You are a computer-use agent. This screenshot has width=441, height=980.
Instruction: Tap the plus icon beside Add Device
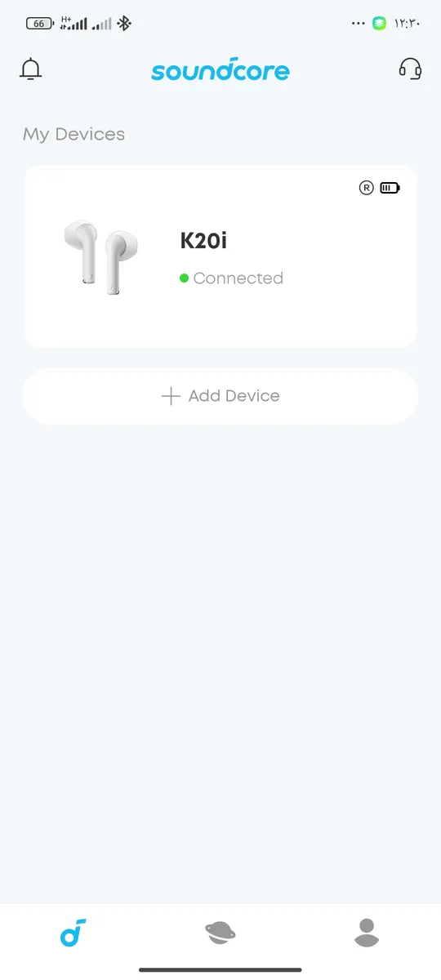tap(171, 396)
